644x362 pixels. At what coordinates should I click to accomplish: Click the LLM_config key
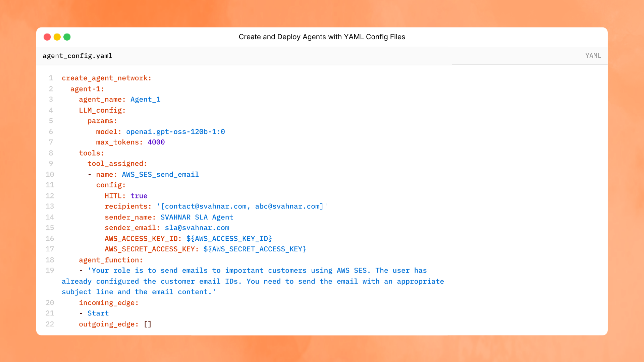[102, 110]
